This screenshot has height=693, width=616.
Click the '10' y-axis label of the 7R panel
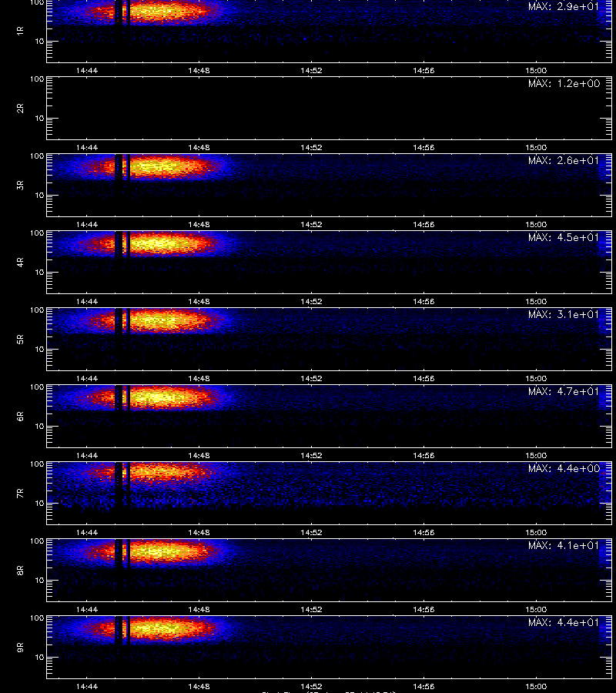click(39, 504)
